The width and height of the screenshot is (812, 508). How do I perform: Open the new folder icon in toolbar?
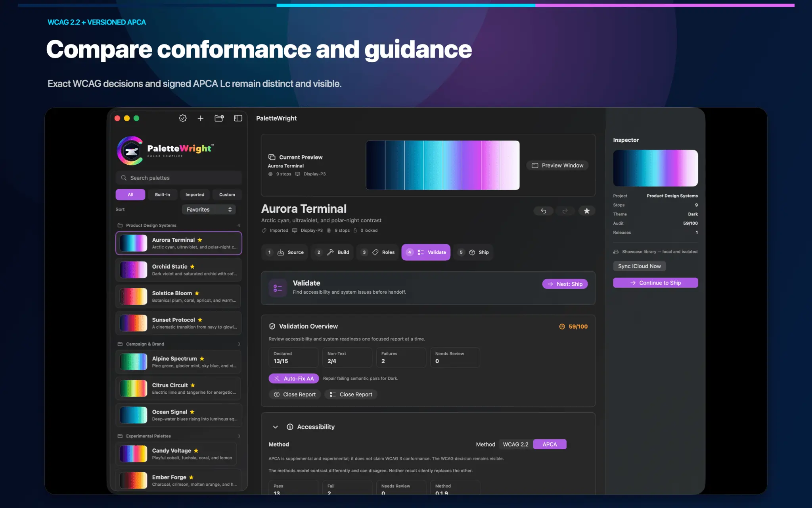(219, 118)
